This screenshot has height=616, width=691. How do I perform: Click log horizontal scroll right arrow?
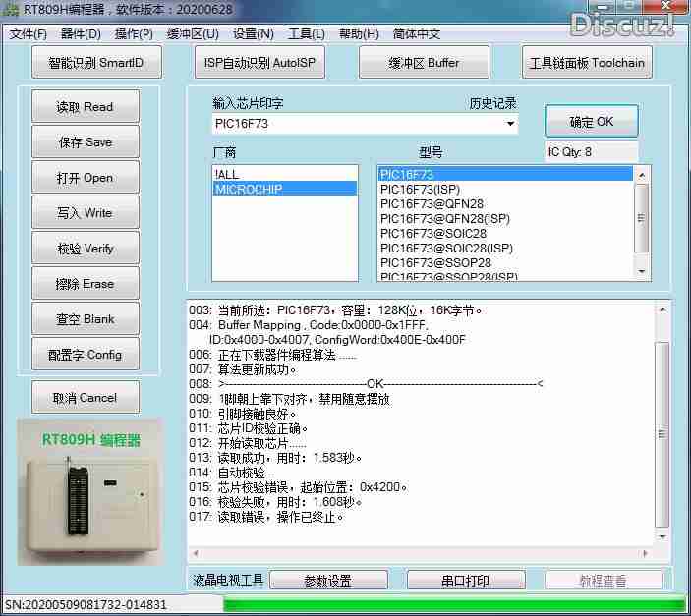(646, 553)
